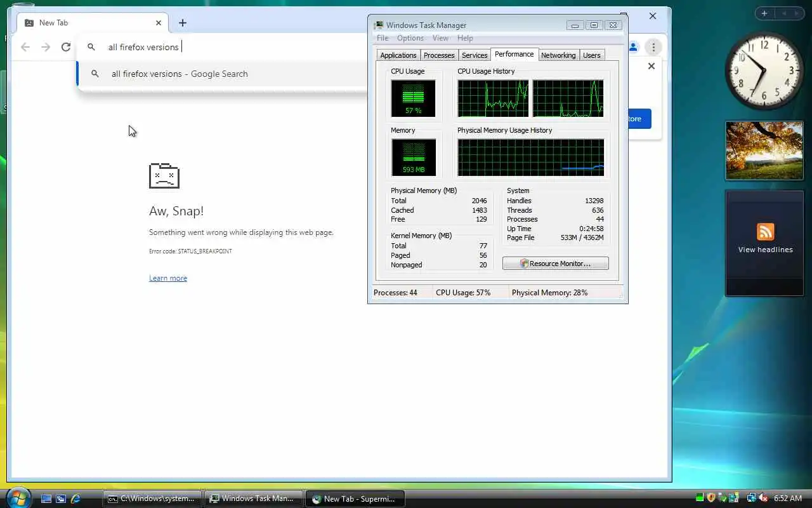This screenshot has width=812, height=508.
Task: Select the Performance tab
Action: [x=514, y=55]
